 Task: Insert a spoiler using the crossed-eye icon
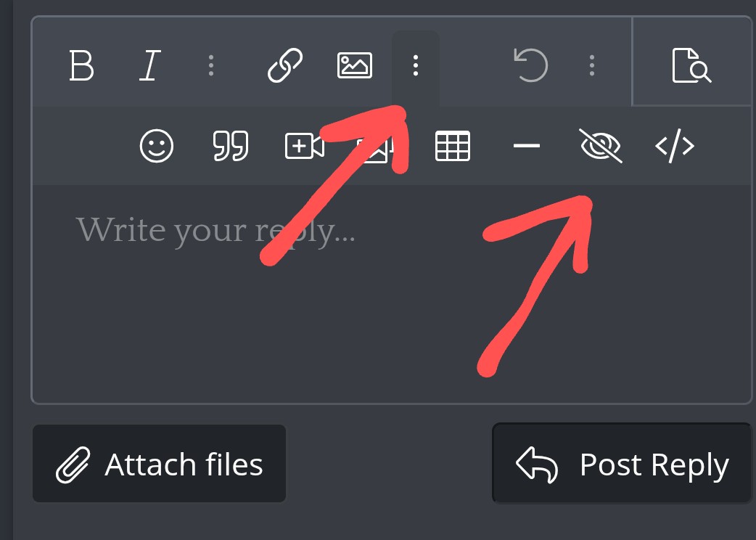pos(601,146)
